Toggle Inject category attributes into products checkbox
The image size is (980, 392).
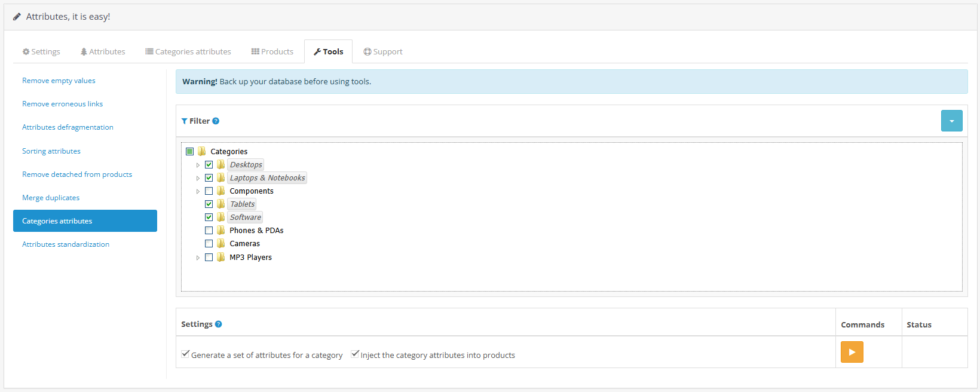coord(355,354)
